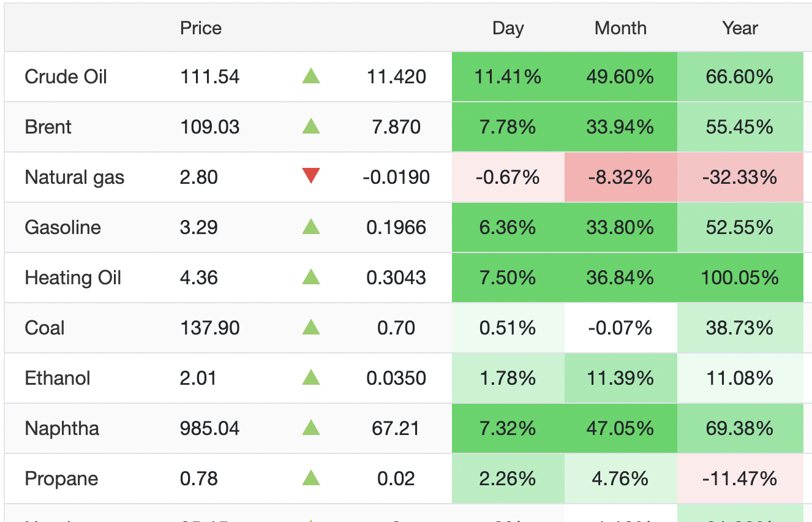
Task: Click the Brent price value 109.03
Action: tap(209, 127)
